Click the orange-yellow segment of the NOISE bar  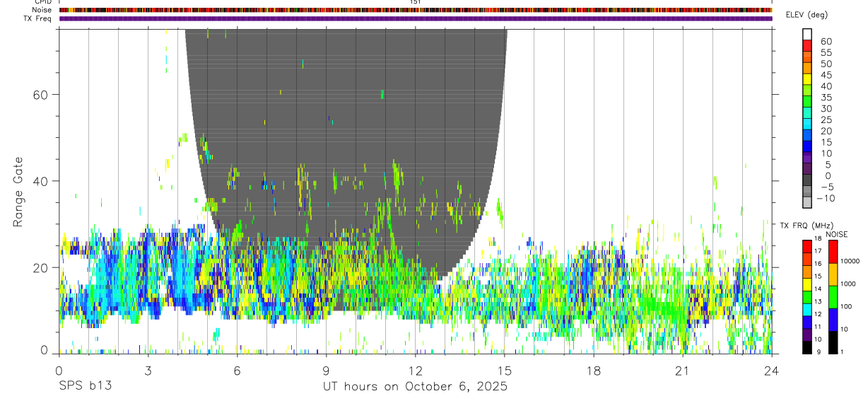tap(833, 274)
